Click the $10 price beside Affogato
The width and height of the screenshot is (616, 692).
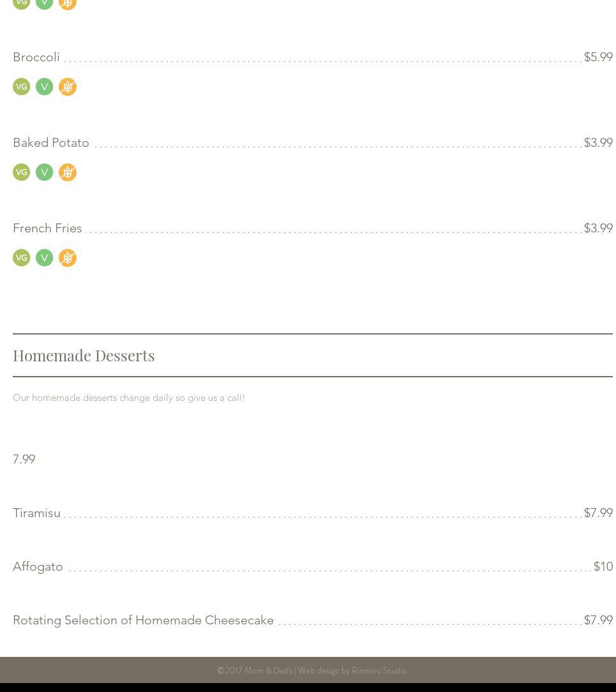click(603, 566)
